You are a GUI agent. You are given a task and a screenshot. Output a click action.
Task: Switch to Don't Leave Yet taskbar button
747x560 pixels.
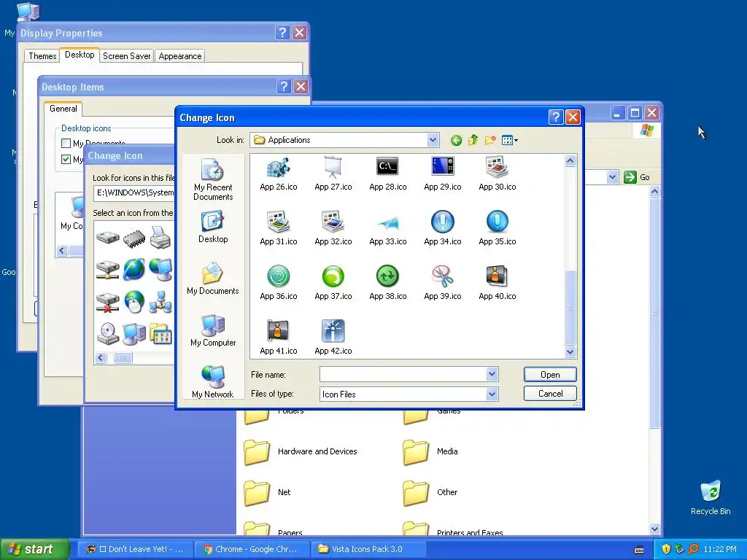[x=135, y=549]
